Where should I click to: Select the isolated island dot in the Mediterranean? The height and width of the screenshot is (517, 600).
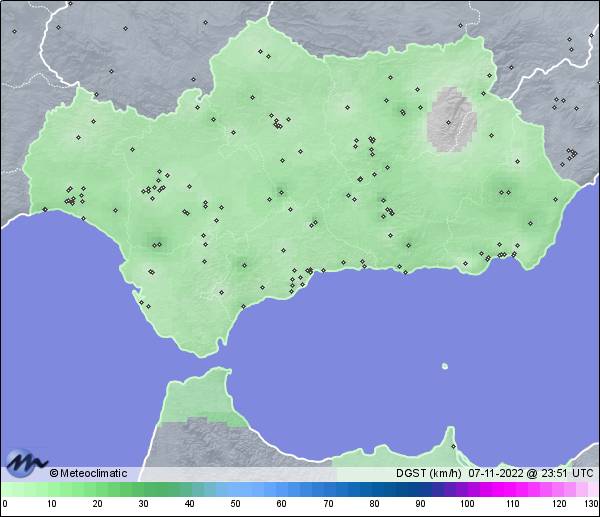click(444, 365)
